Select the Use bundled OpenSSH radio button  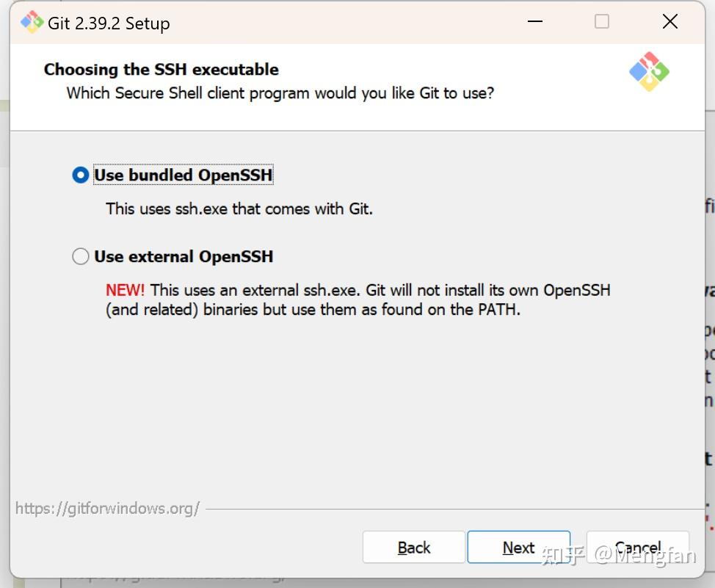coord(81,175)
